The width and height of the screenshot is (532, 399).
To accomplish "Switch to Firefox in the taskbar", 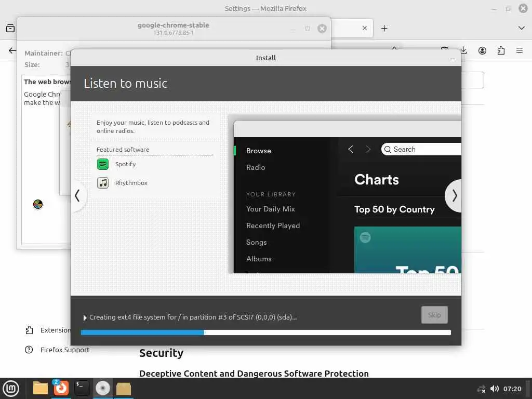I will pyautogui.click(x=61, y=388).
